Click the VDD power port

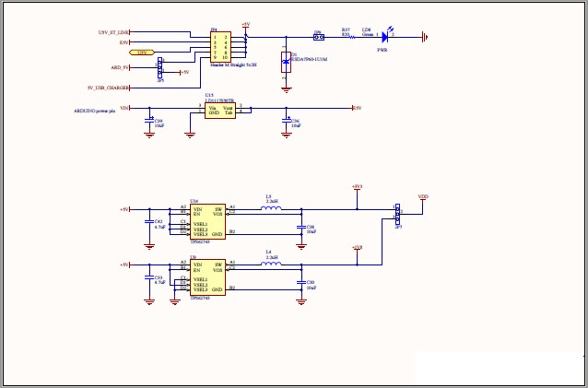[x=423, y=197]
